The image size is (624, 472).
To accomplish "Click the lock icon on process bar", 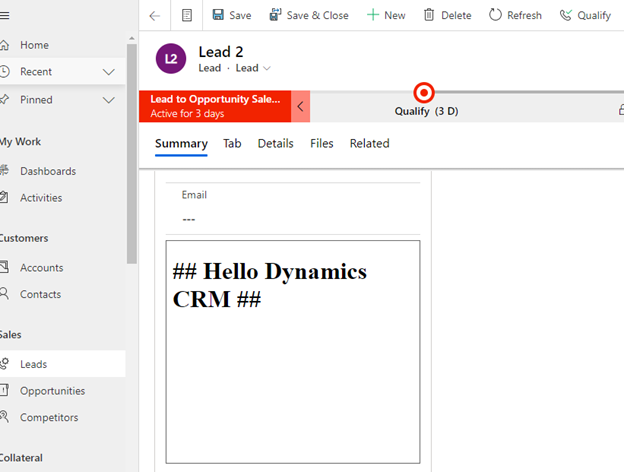I will pyautogui.click(x=621, y=109).
